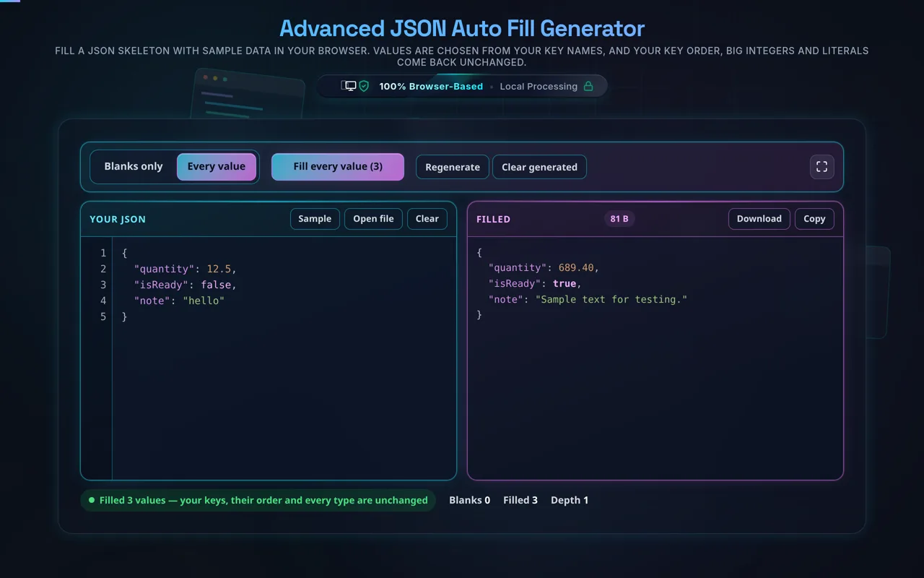Screen dimensions: 924x578
Task: Toggle fullscreen mode with the expand icon
Action: 821,167
